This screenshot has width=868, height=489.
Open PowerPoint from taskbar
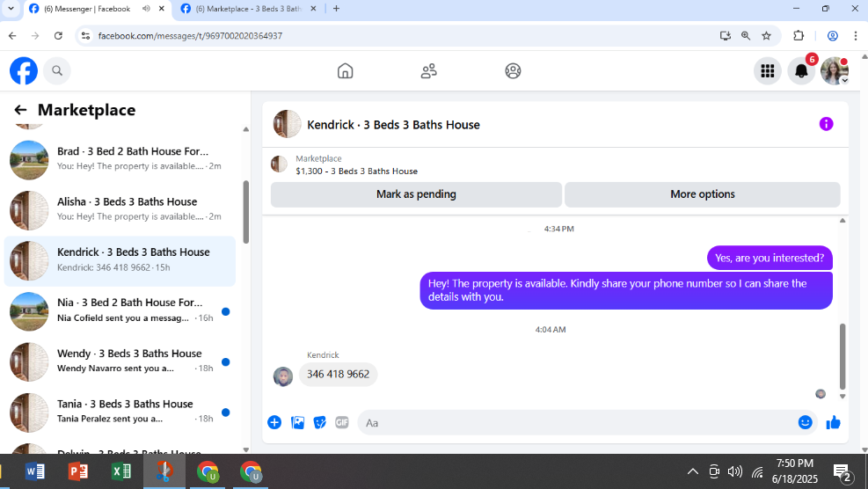tap(78, 471)
